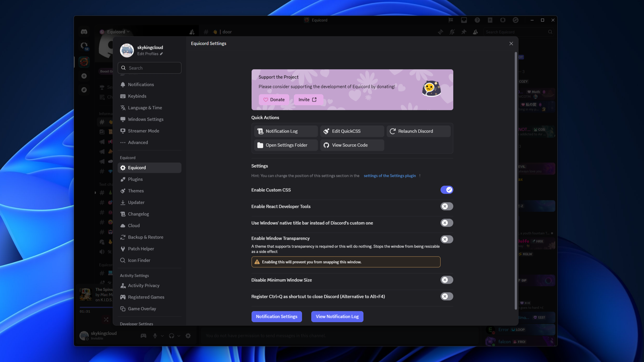The height and width of the screenshot is (362, 644).
Task: Open server discovery with the compass icon
Action: point(84,90)
